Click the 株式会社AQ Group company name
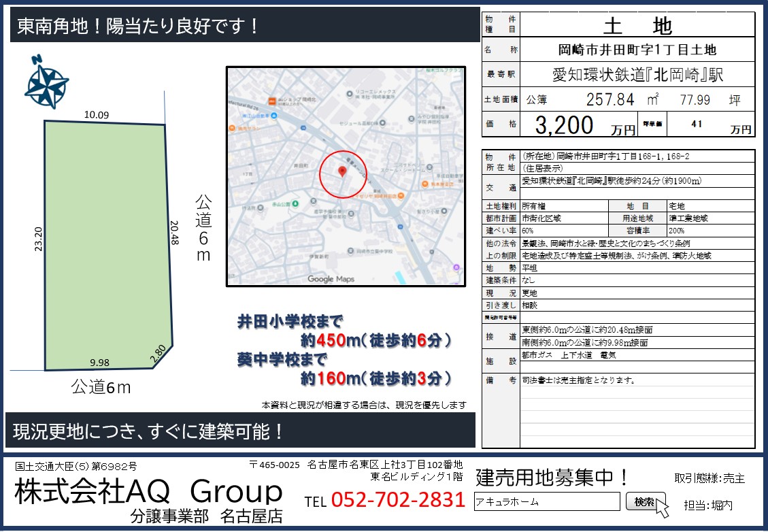 click(x=148, y=491)
